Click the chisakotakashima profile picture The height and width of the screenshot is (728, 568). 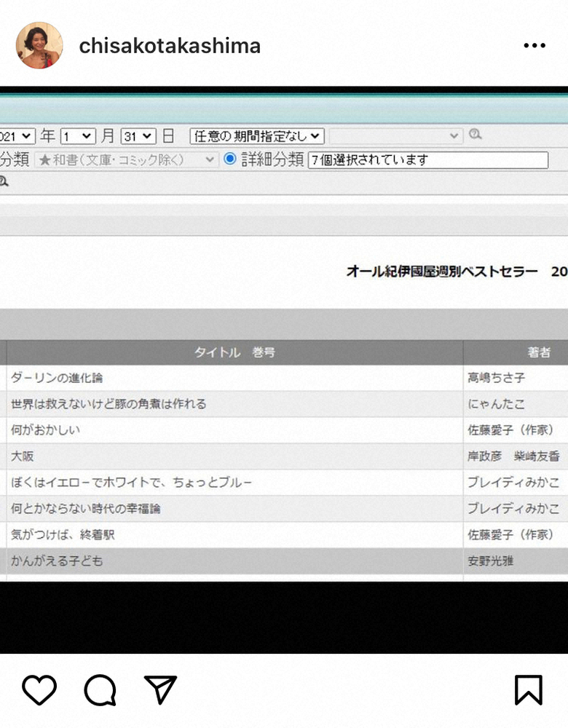[39, 45]
